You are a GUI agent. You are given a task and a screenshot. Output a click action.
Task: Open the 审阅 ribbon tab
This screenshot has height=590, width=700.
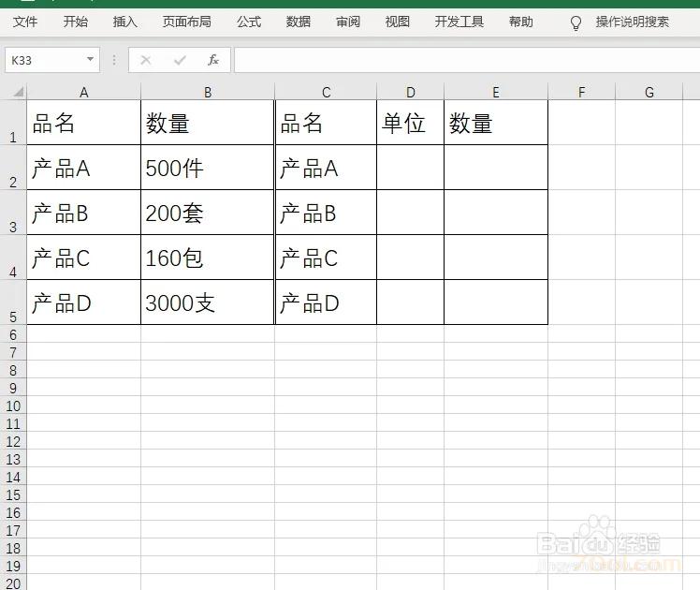coord(348,22)
